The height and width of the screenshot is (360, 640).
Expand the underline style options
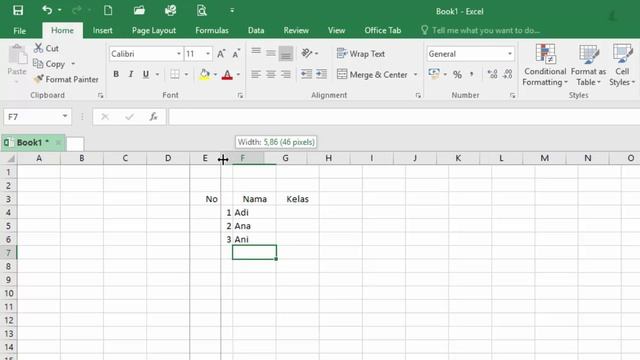[x=157, y=74]
